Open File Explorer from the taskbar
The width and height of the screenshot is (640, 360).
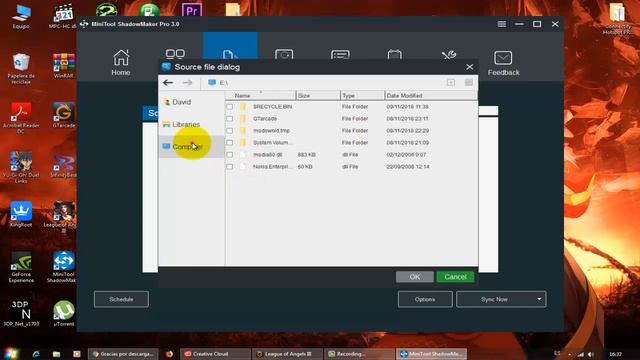pyautogui.click(x=56, y=354)
